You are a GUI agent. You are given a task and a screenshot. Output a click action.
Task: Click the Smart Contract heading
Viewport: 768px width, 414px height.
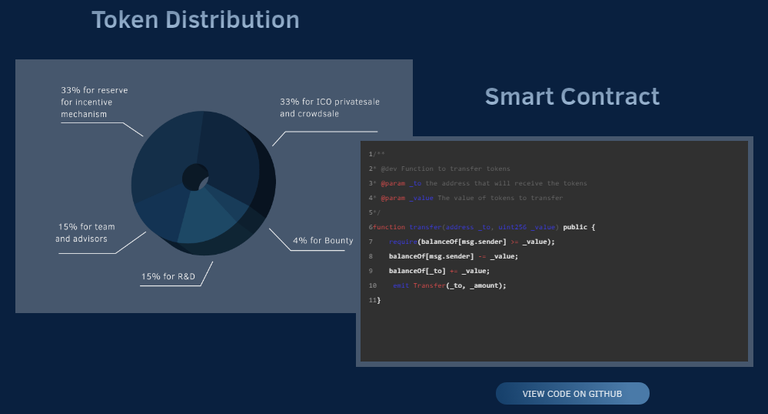pyautogui.click(x=572, y=97)
